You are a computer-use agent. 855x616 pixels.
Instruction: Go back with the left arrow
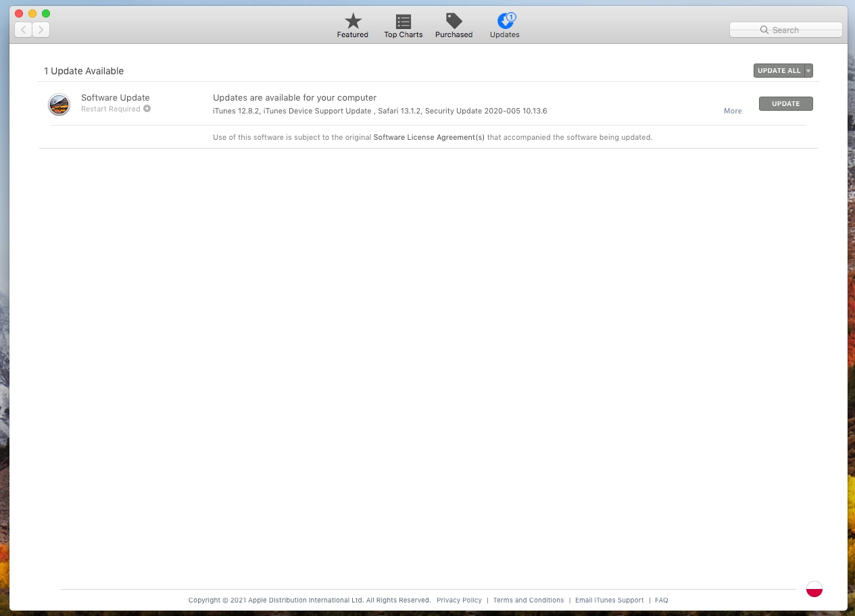point(24,30)
